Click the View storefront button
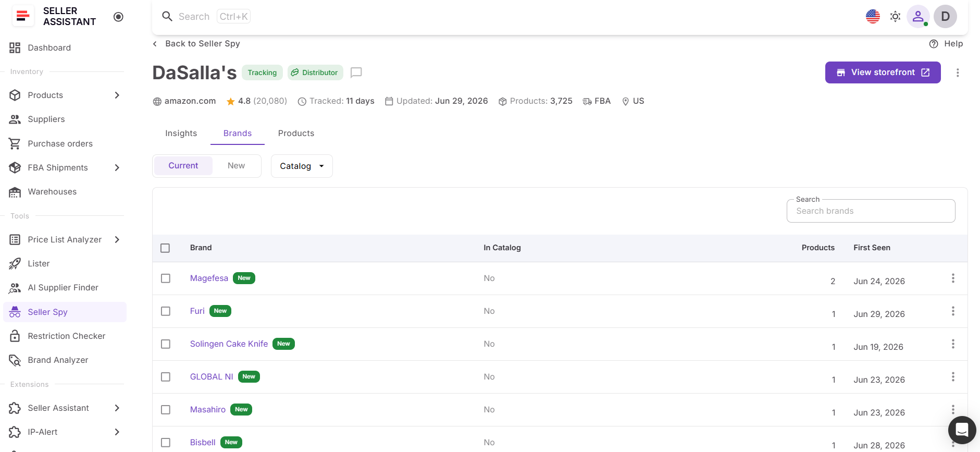The image size is (980, 452). coord(883,72)
